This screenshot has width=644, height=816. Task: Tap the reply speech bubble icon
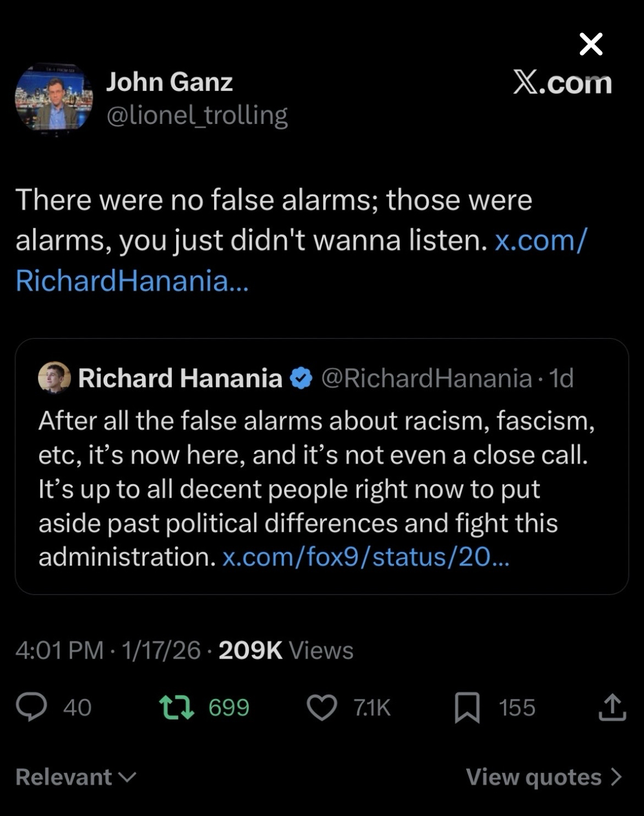(x=31, y=708)
